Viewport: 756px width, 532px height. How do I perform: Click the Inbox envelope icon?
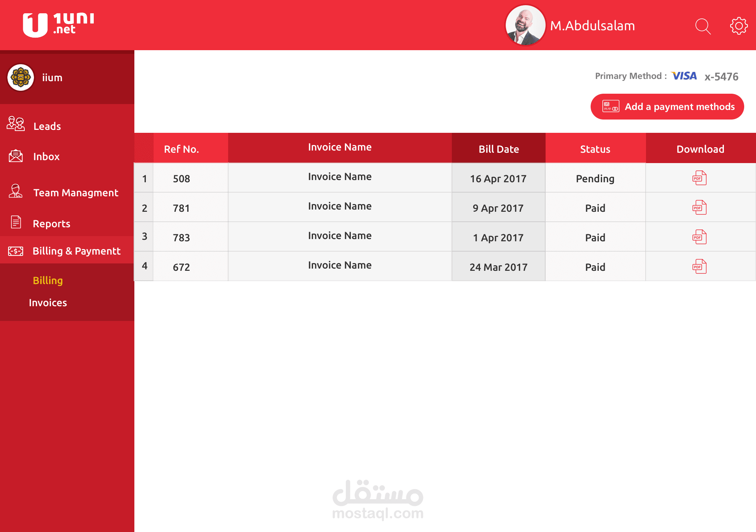tap(16, 156)
